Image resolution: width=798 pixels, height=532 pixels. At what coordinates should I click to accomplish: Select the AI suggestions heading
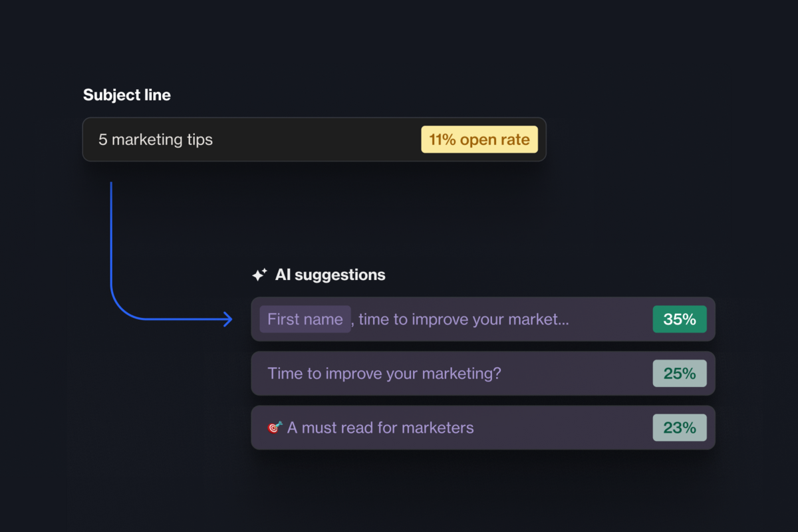point(330,274)
